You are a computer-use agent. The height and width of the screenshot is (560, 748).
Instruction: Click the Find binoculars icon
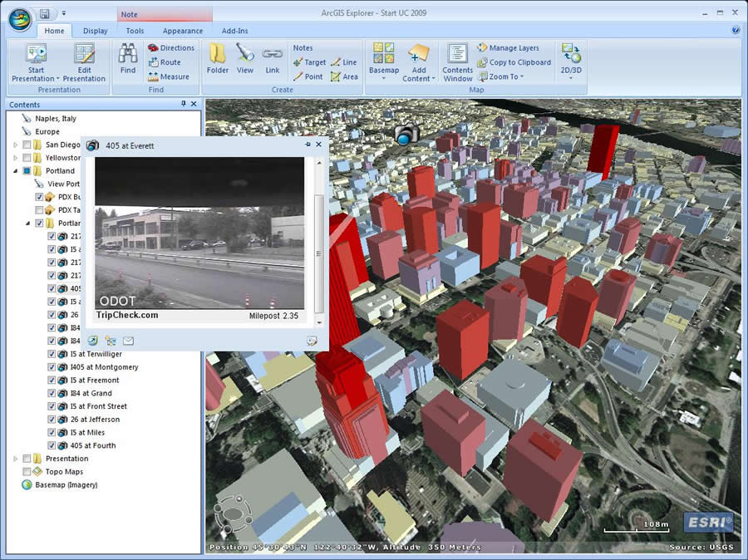pyautogui.click(x=128, y=55)
